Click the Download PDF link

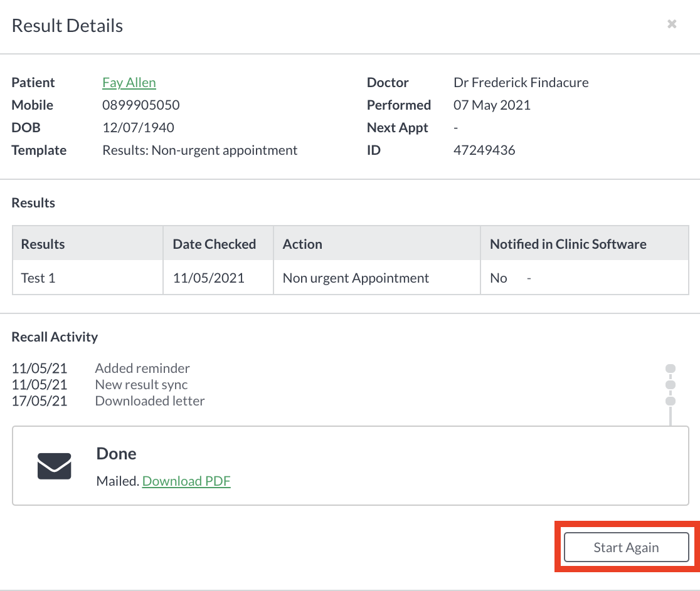point(186,481)
